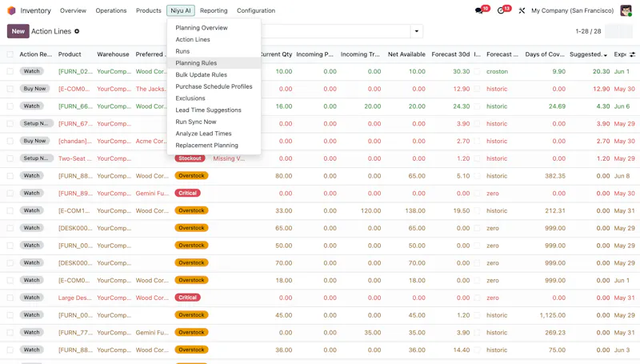Tick the Two-Seat row checkbox
Image resolution: width=640 pixels, height=364 pixels.
(x=10, y=158)
